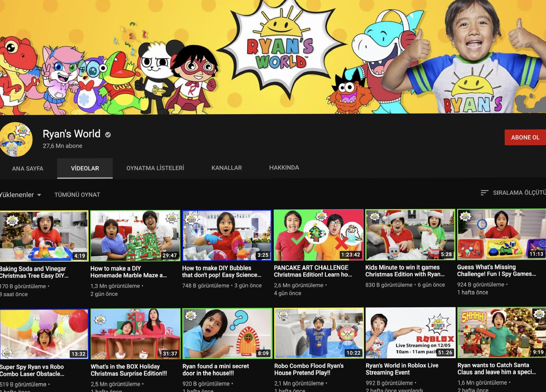Click the title 'How to make a DIY Homemade Marble Maze a...'
The height and width of the screenshot is (392, 546).
tap(129, 272)
